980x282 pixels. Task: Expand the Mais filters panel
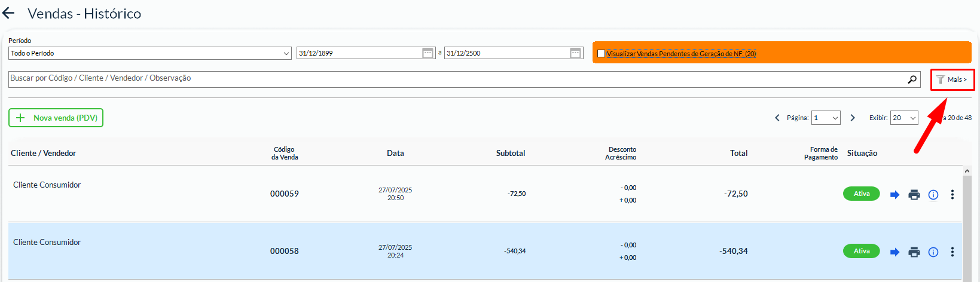(x=952, y=79)
